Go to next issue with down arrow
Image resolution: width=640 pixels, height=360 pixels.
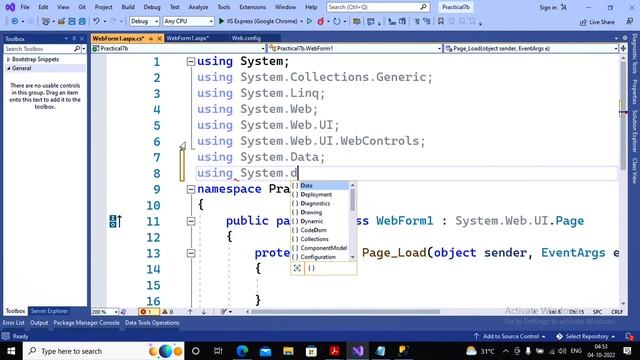pos(204,311)
